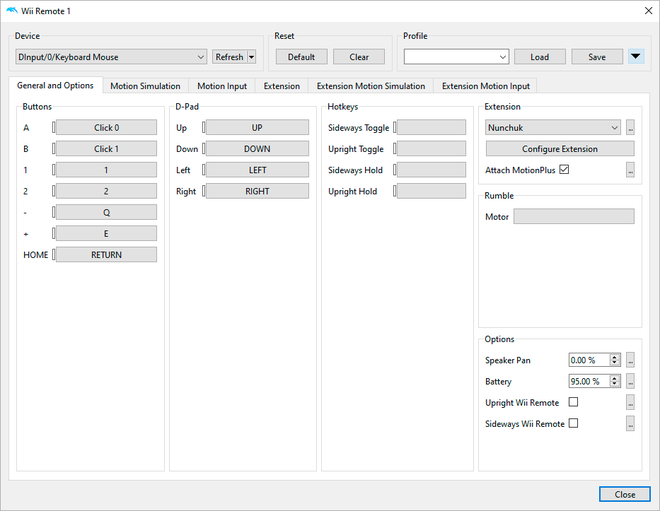Click the D-Pad Up mapping 'UP'
Screen dimensions: 660x511
257,128
